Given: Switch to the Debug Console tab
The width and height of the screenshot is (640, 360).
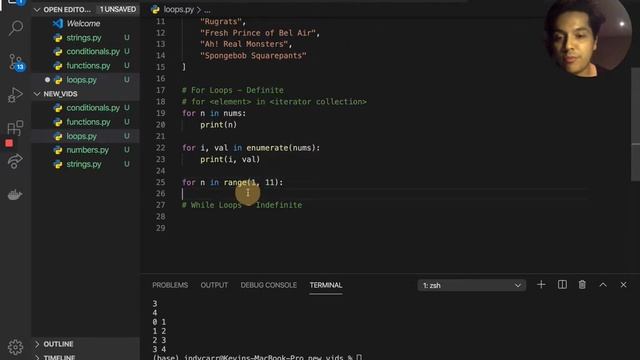Looking at the screenshot, I should (x=268, y=285).
